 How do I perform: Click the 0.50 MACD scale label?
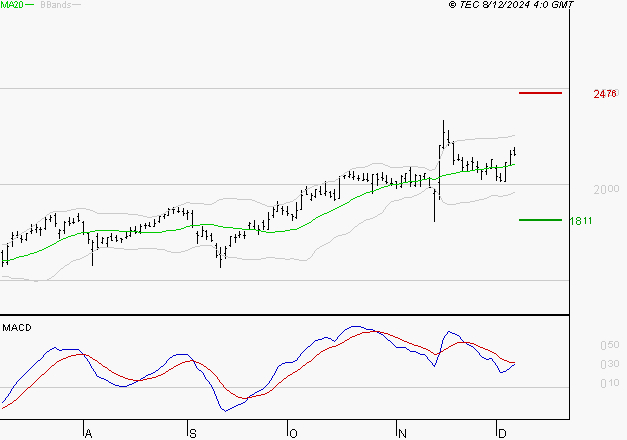(610, 345)
